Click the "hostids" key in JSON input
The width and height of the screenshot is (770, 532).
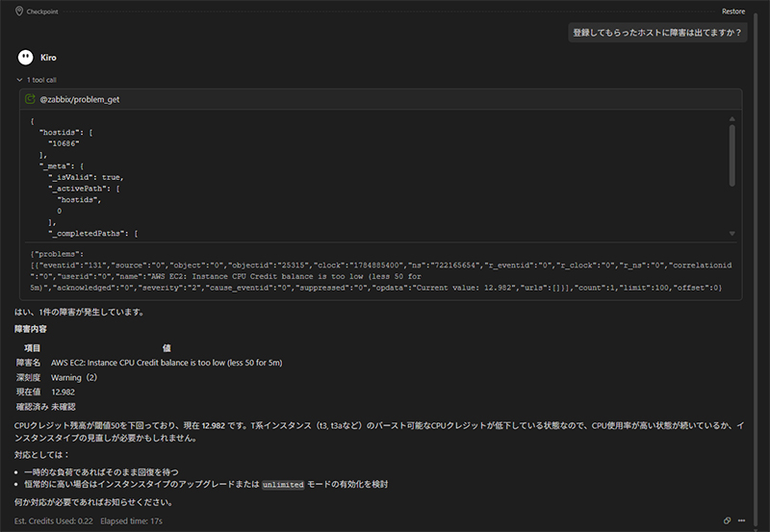tap(59, 132)
